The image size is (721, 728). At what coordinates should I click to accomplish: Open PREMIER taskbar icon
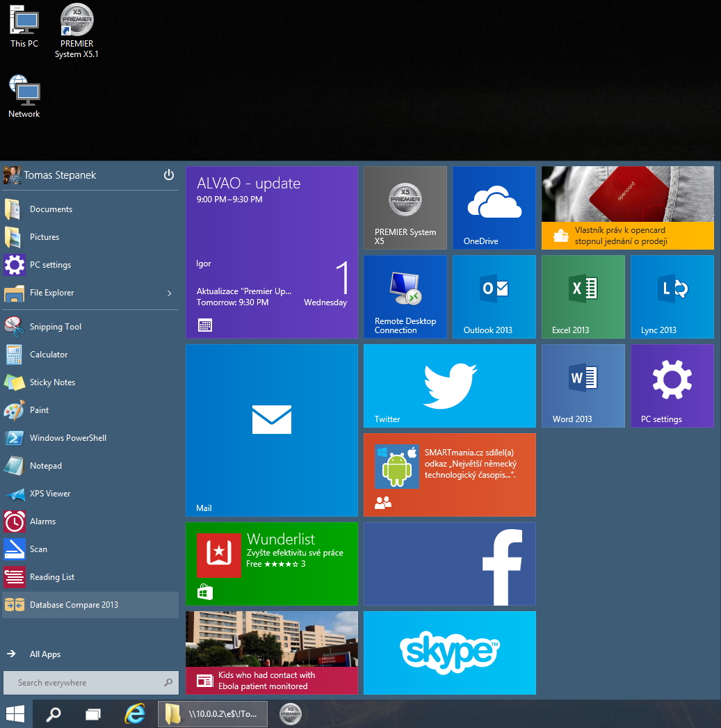[291, 714]
